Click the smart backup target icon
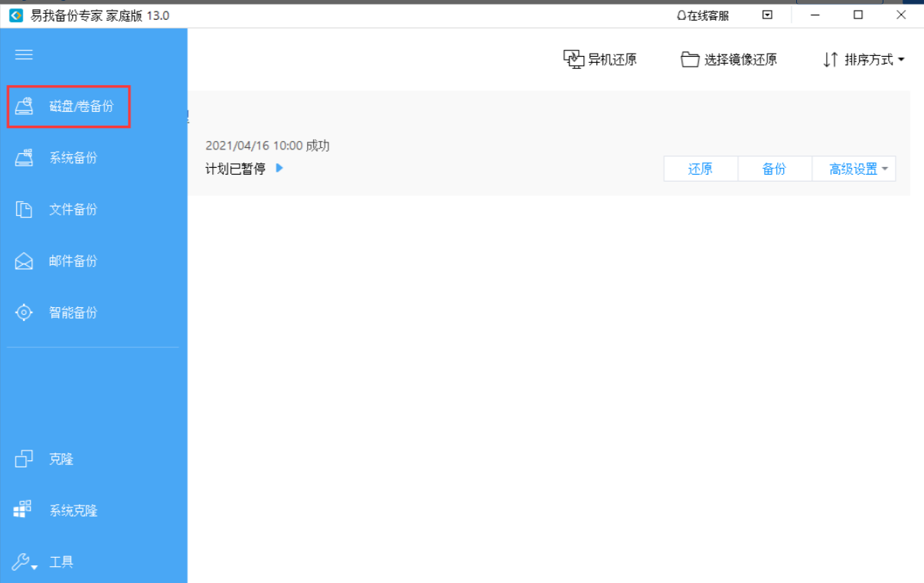Image resolution: width=924 pixels, height=583 pixels. 24,313
